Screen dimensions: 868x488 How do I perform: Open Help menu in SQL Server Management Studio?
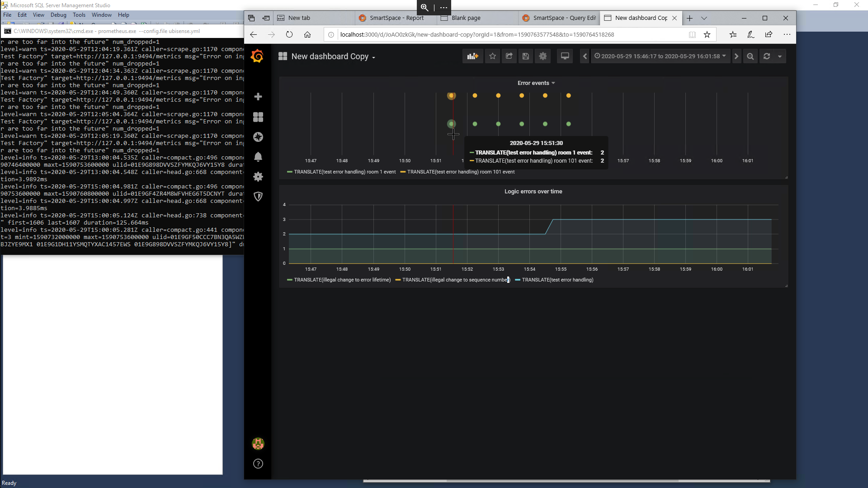pyautogui.click(x=123, y=15)
